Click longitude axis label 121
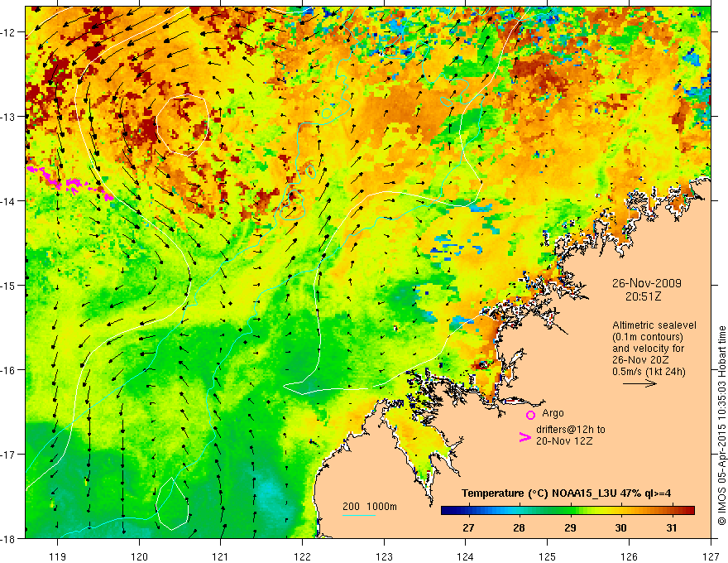Screen dimensions: 728x563 click(221, 556)
